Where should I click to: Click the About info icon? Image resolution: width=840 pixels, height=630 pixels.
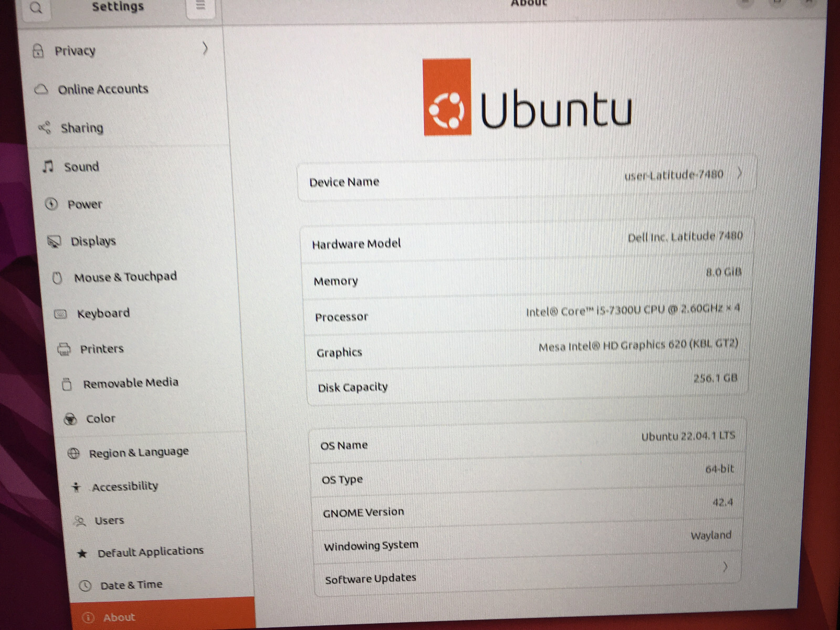88,618
